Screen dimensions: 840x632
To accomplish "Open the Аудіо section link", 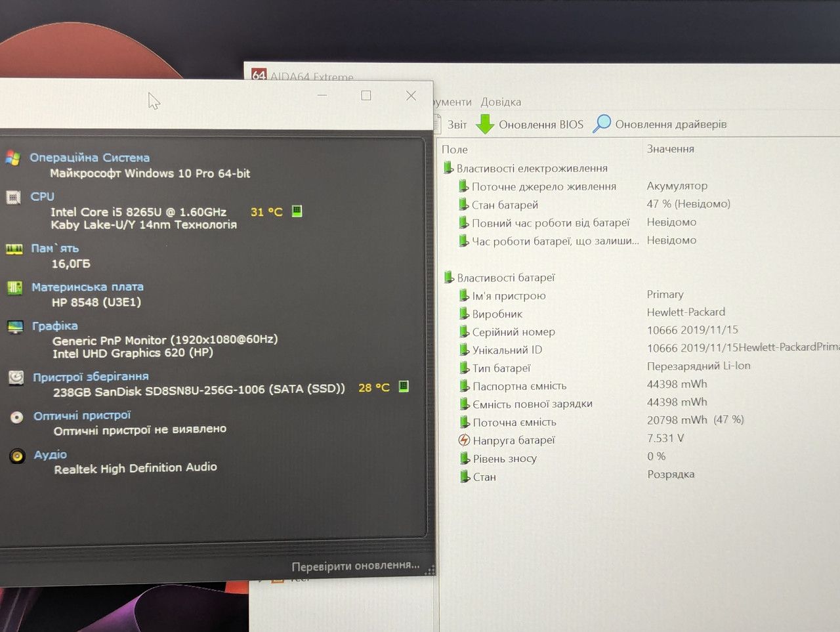I will point(51,454).
